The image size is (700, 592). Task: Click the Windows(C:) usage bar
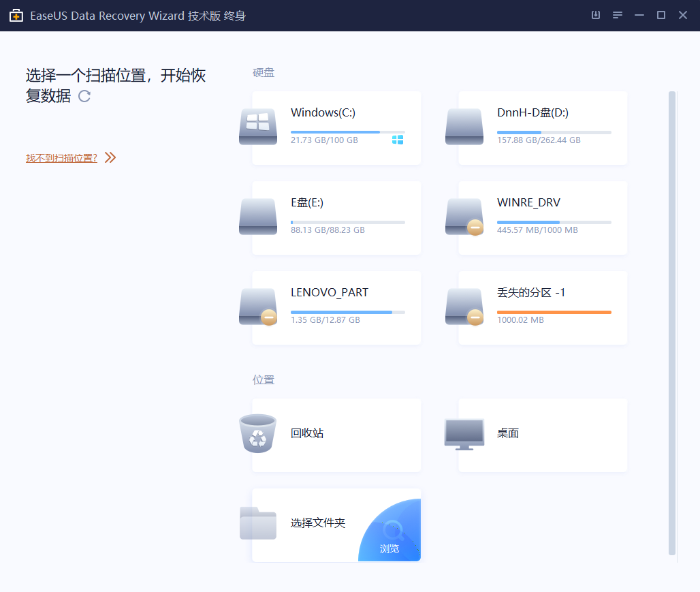pos(348,132)
